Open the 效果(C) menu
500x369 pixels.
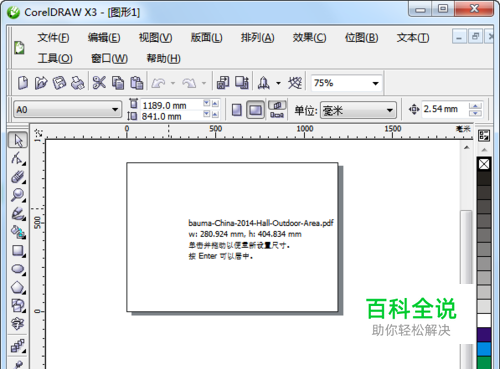[x=309, y=38]
